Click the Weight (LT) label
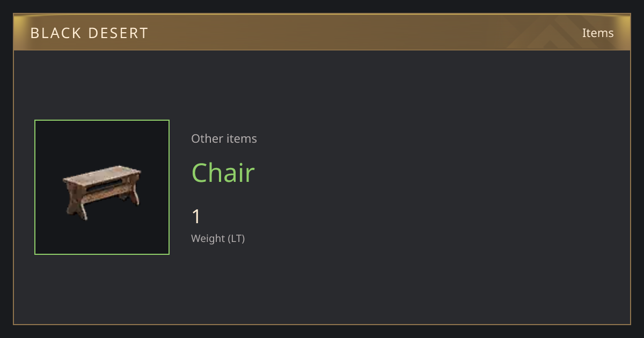Screen dimensions: 644x338 click(x=218, y=238)
